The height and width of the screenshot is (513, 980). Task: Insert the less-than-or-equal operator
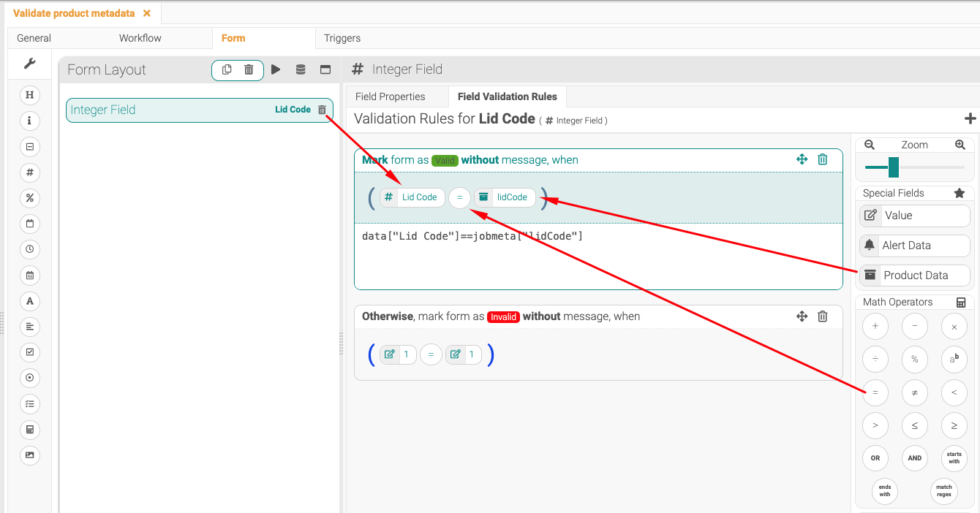click(915, 425)
